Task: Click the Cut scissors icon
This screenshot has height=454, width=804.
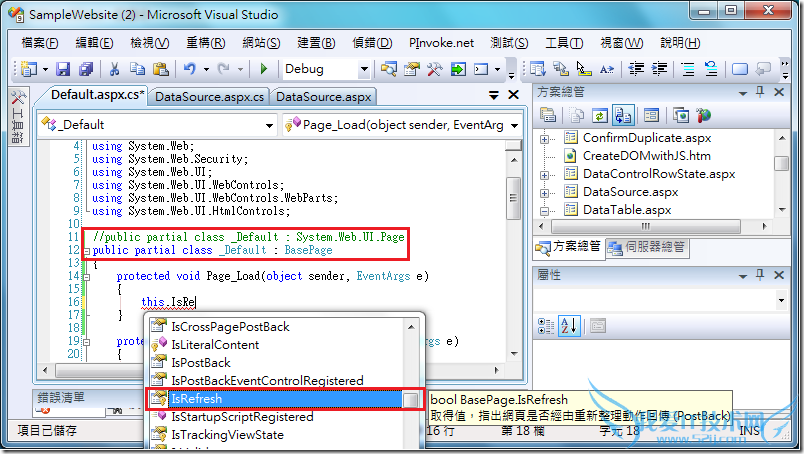Action: coord(114,69)
